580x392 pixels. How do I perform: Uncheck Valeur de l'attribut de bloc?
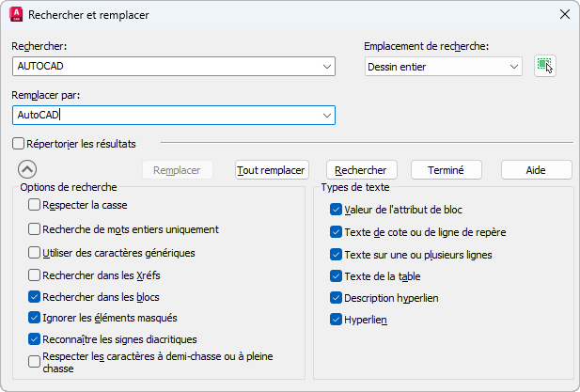pos(337,210)
